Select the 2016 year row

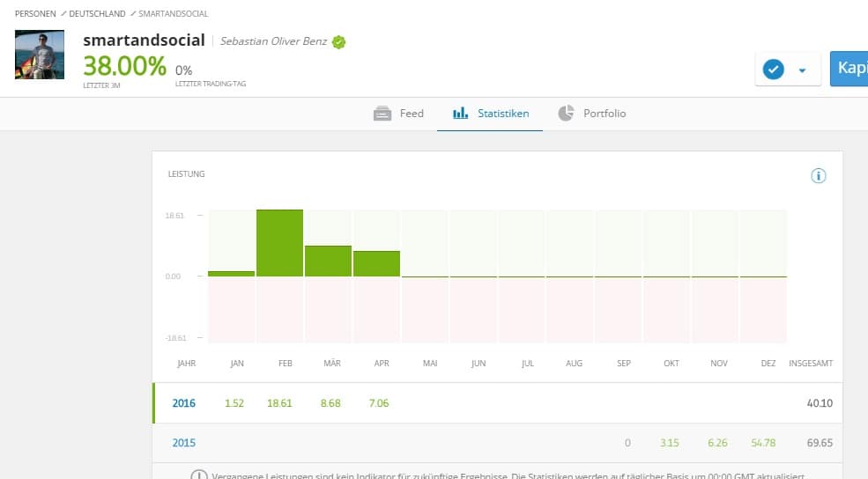(x=184, y=403)
